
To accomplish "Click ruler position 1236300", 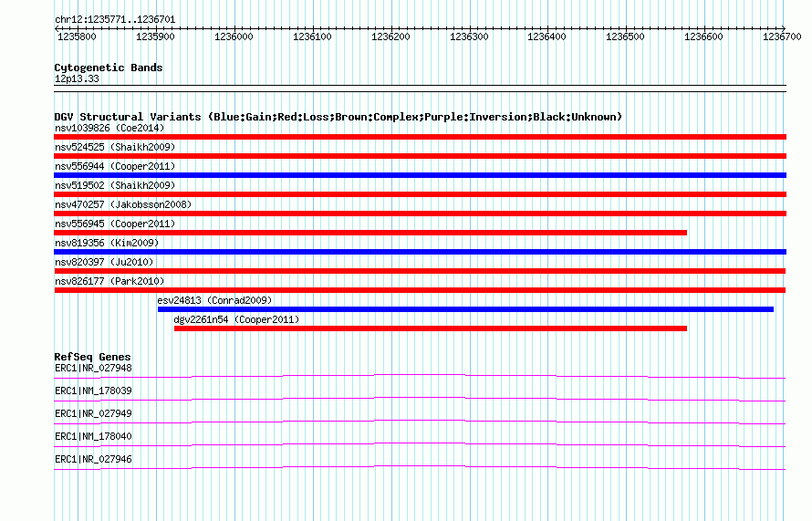I will [469, 36].
